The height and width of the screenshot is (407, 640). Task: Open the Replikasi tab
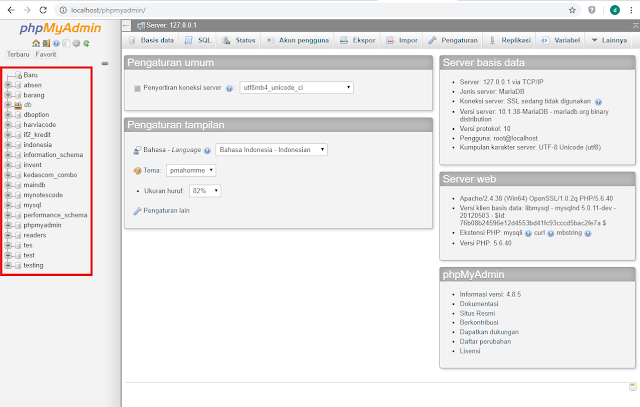point(510,40)
